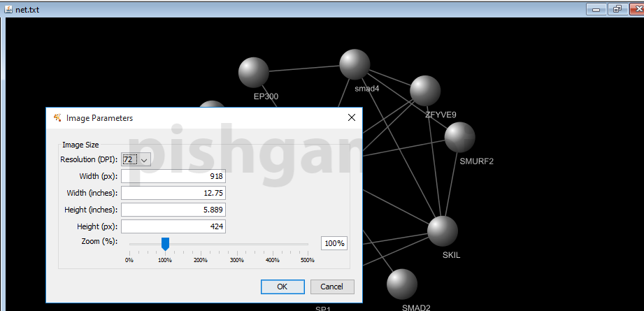This screenshot has height=311, width=644.
Task: Select the SMAD2 node sphere
Action: [402, 284]
